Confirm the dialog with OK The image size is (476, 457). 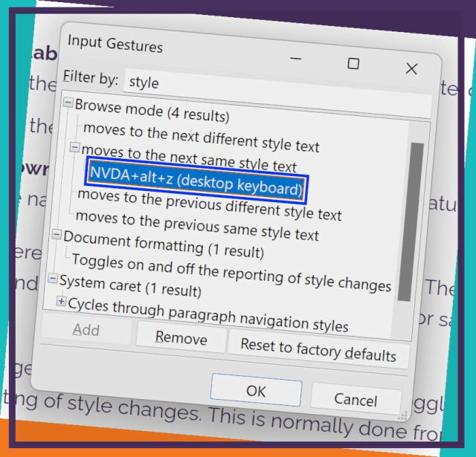pos(256,390)
